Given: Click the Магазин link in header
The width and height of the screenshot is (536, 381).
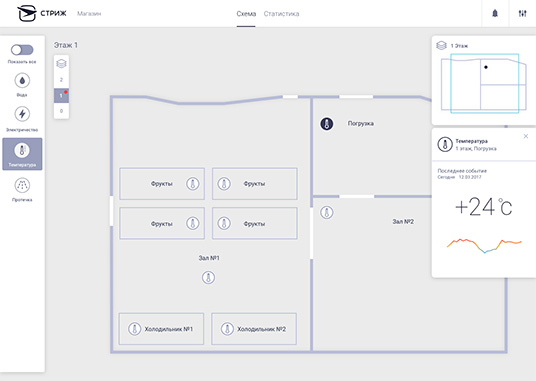Looking at the screenshot, I should pyautogui.click(x=89, y=14).
